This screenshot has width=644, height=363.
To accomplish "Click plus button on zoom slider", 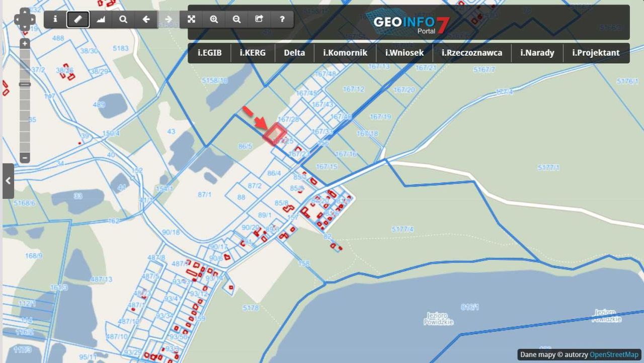I will [25, 44].
